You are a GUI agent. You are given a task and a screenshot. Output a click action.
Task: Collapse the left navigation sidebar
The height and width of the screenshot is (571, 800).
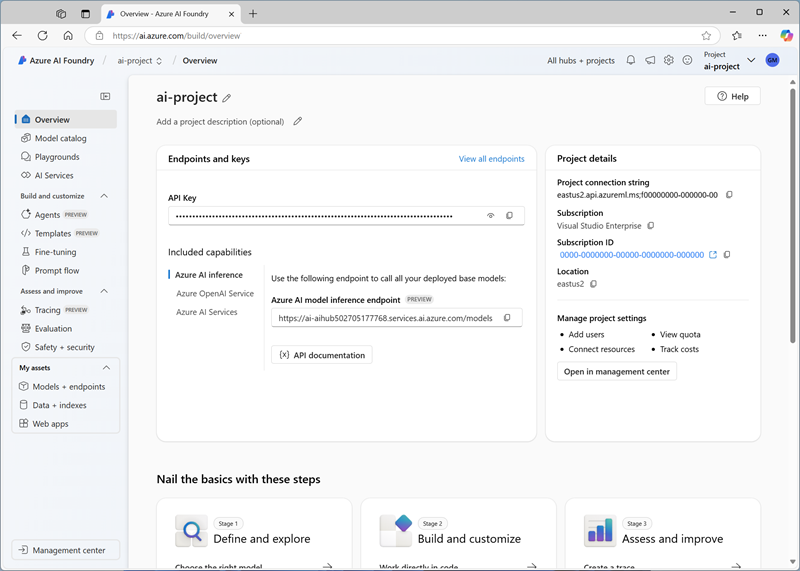pyautogui.click(x=105, y=96)
